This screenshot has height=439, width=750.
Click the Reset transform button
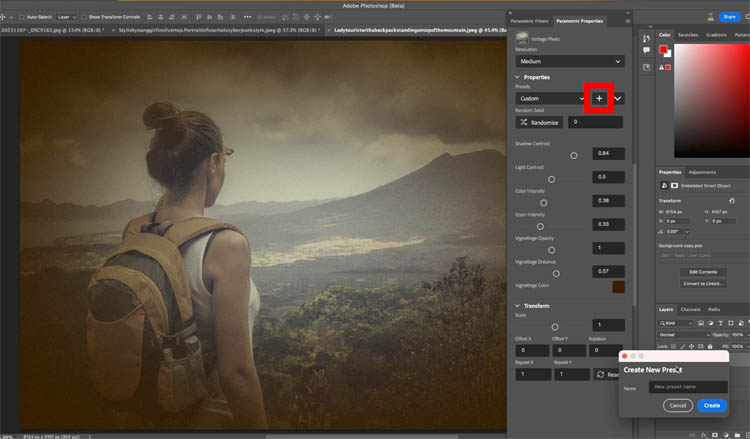[x=607, y=374]
